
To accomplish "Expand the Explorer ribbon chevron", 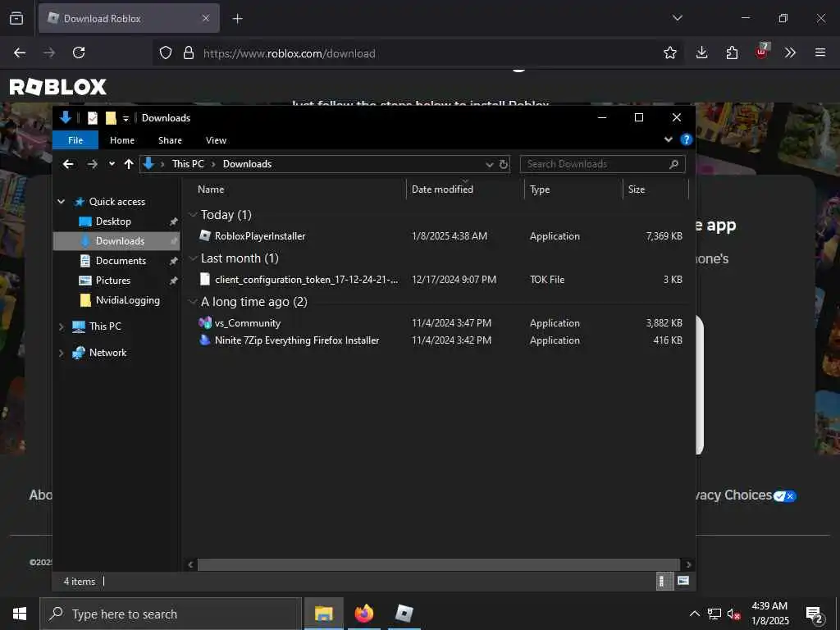I will point(668,139).
